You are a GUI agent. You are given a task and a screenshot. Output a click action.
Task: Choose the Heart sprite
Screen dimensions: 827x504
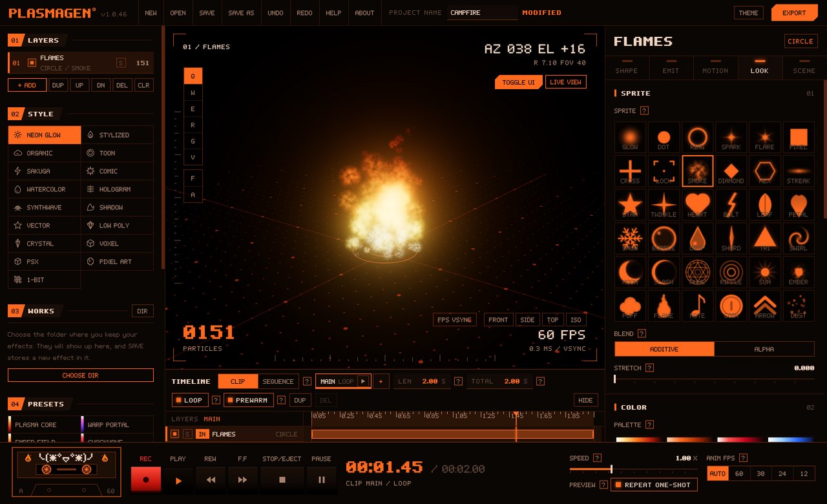click(697, 205)
